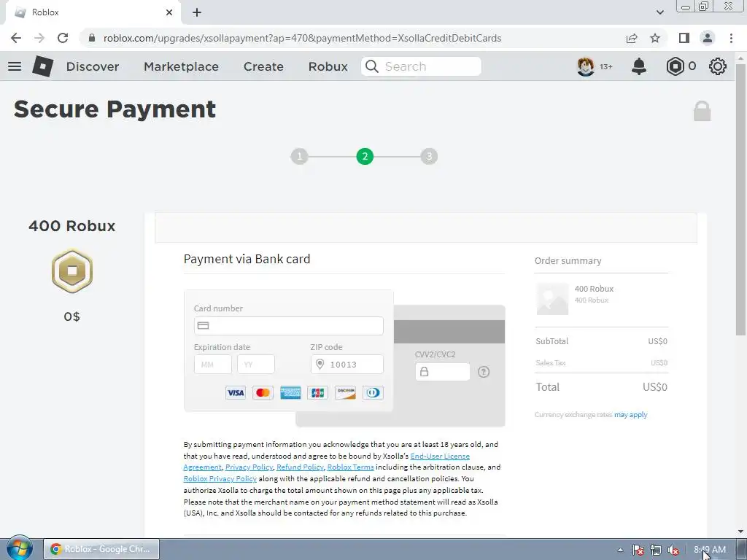
Task: Open the Create section
Action: [x=263, y=66]
